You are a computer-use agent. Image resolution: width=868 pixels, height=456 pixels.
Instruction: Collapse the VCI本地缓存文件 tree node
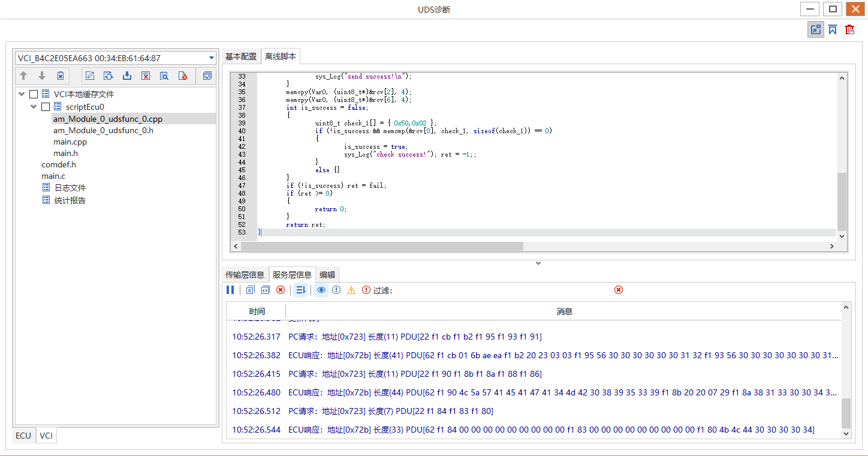pos(22,94)
